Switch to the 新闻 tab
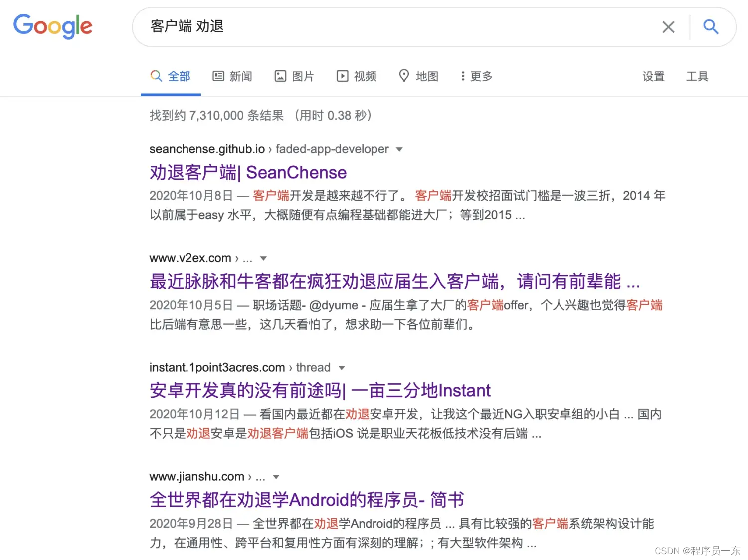The width and height of the screenshot is (748, 560). pyautogui.click(x=232, y=76)
